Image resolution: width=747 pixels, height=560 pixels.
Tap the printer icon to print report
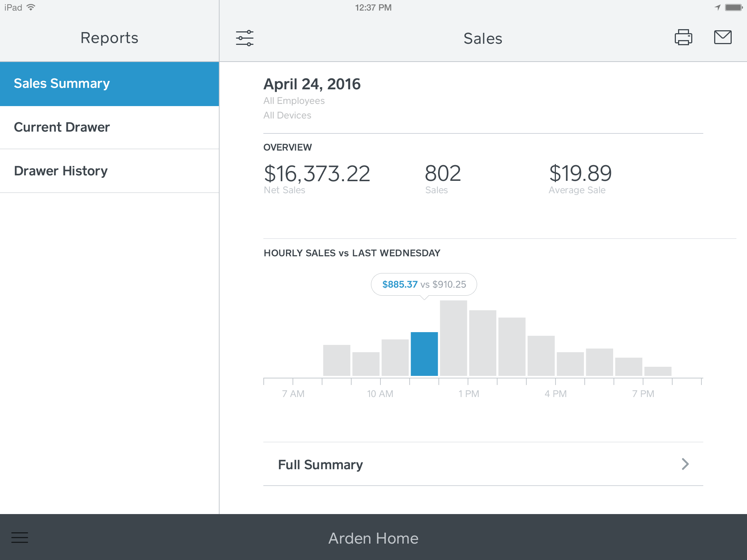pos(683,38)
